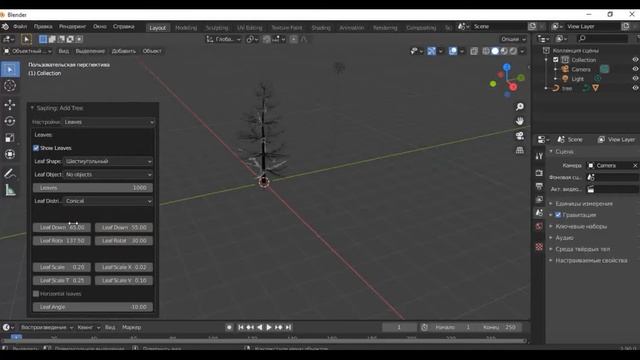Viewport: 640px width, 360px height.
Task: Switch to solid viewport shading
Action: click(495, 51)
